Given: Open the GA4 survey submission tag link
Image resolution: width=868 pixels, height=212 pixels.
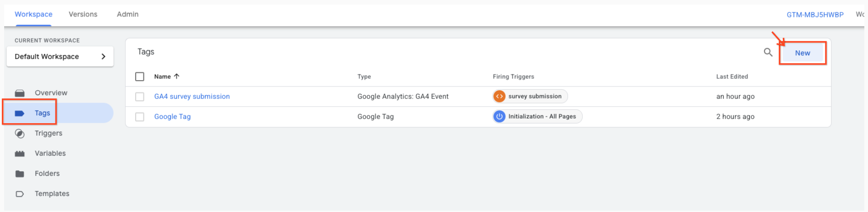Looking at the screenshot, I should (x=192, y=96).
